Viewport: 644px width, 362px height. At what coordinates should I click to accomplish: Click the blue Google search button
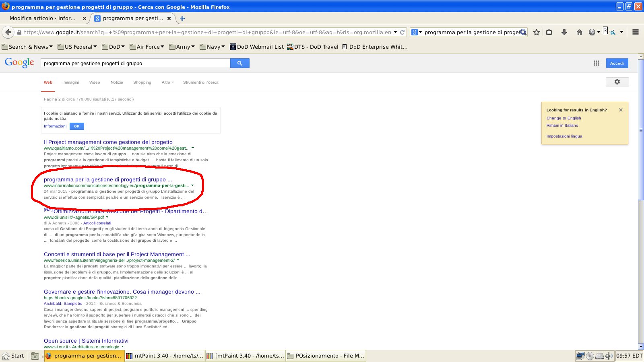pos(240,63)
